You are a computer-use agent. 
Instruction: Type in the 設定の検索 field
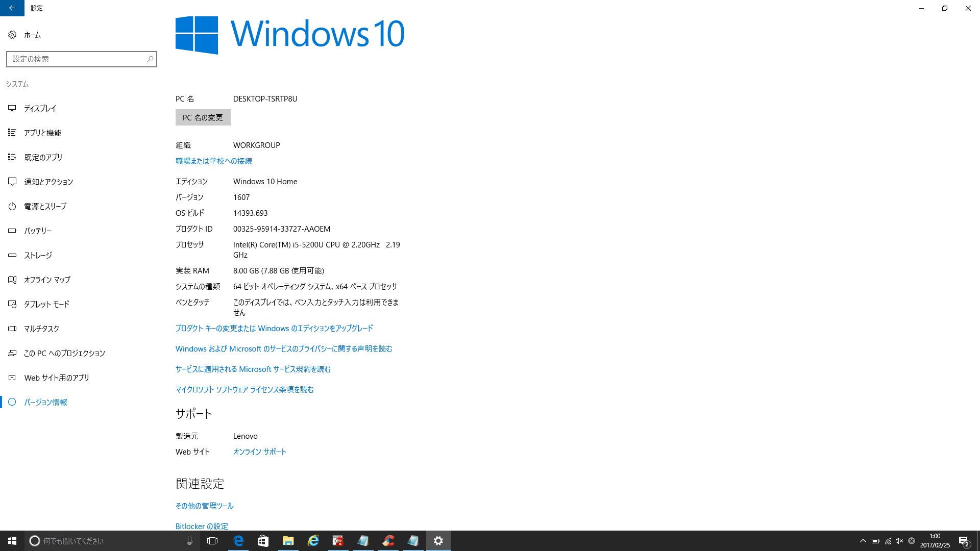tap(77, 59)
